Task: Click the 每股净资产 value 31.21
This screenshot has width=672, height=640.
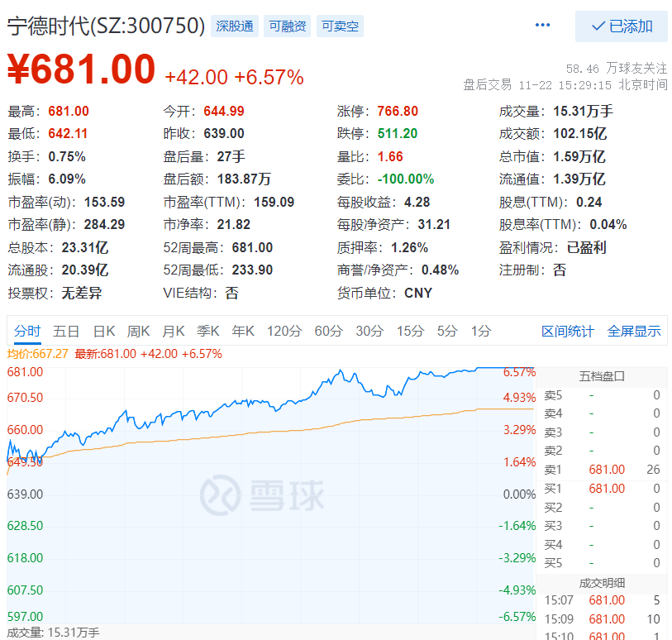Action: click(x=434, y=225)
